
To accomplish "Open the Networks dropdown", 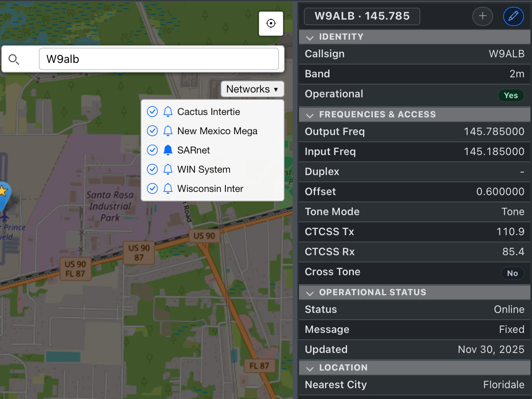I will (252, 89).
